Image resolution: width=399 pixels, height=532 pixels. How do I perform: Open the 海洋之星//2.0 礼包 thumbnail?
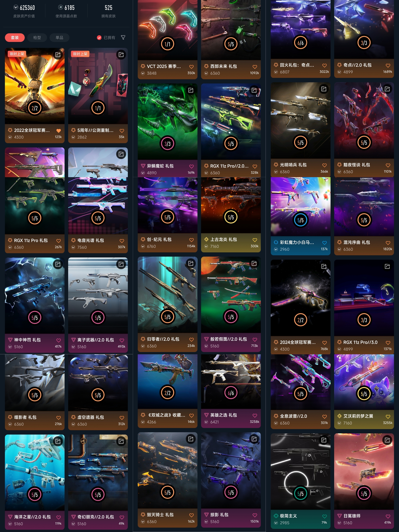coord(35,472)
